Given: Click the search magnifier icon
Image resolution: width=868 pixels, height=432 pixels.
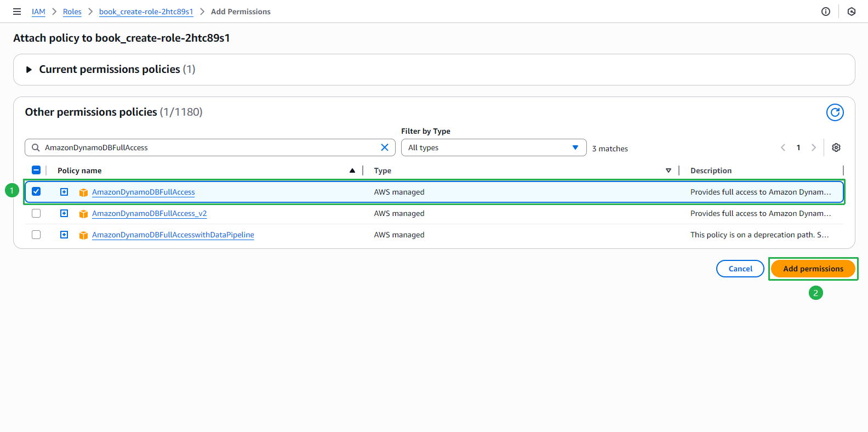Looking at the screenshot, I should [36, 147].
